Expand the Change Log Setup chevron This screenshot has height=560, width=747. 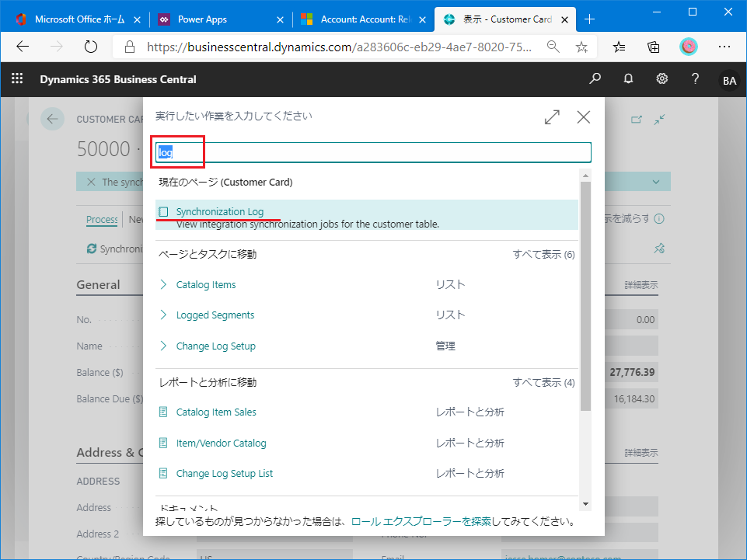(163, 346)
